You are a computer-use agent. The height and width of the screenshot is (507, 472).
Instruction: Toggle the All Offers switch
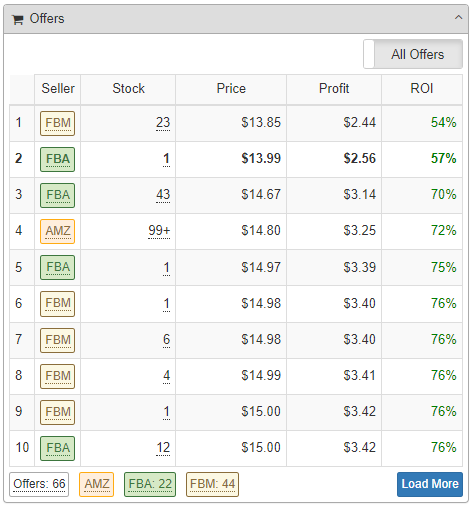point(413,54)
